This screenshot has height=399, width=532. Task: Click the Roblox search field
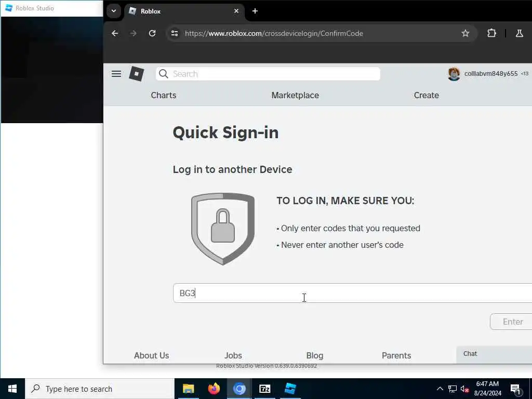click(x=268, y=74)
